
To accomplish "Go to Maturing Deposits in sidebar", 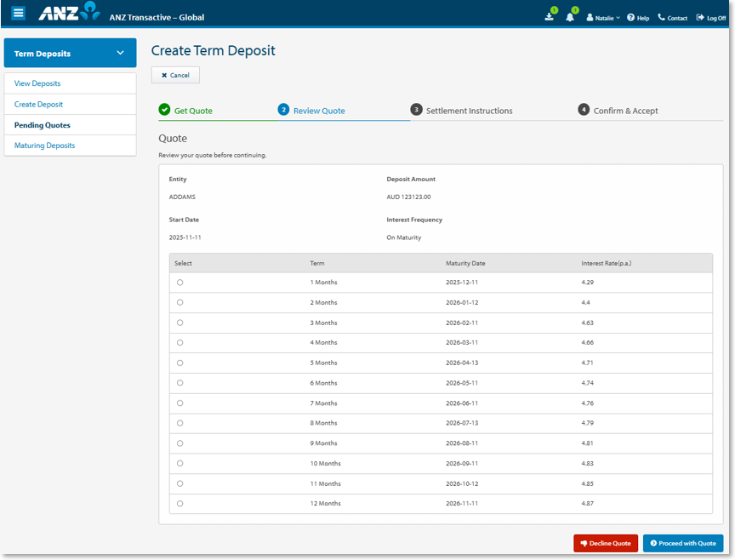I will (x=44, y=146).
